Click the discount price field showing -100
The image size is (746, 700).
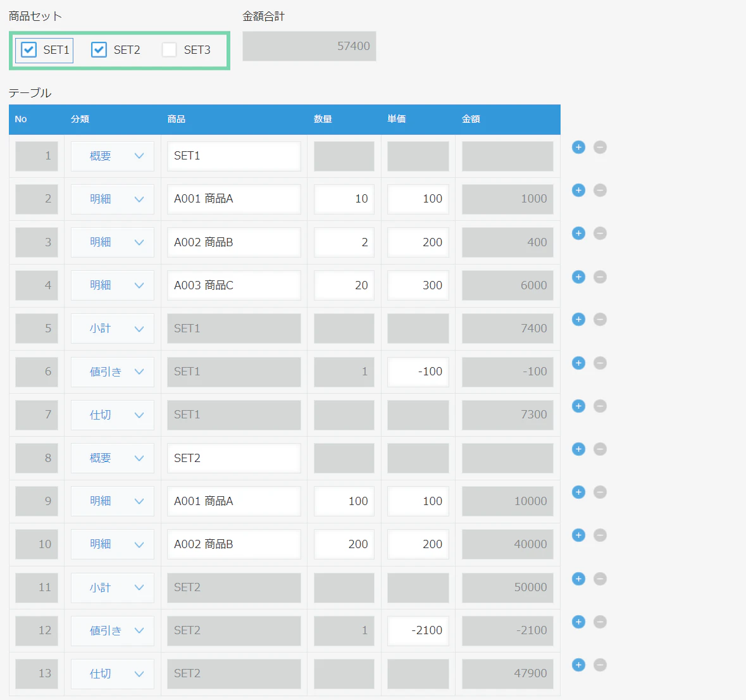point(418,372)
